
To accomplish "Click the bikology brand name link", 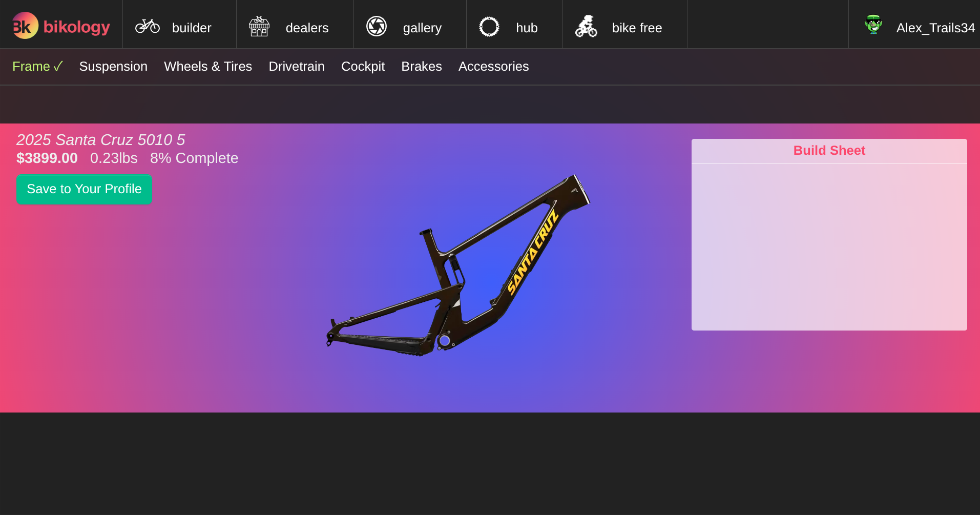I will pos(77,27).
